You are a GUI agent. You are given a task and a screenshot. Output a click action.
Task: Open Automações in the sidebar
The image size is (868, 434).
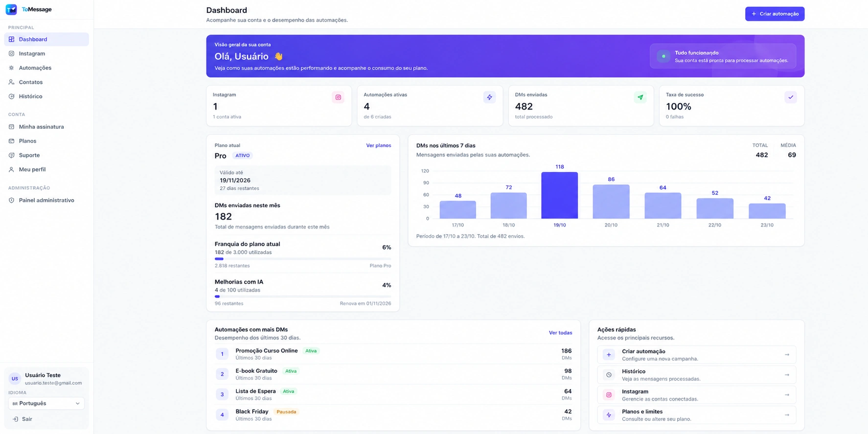click(46, 68)
